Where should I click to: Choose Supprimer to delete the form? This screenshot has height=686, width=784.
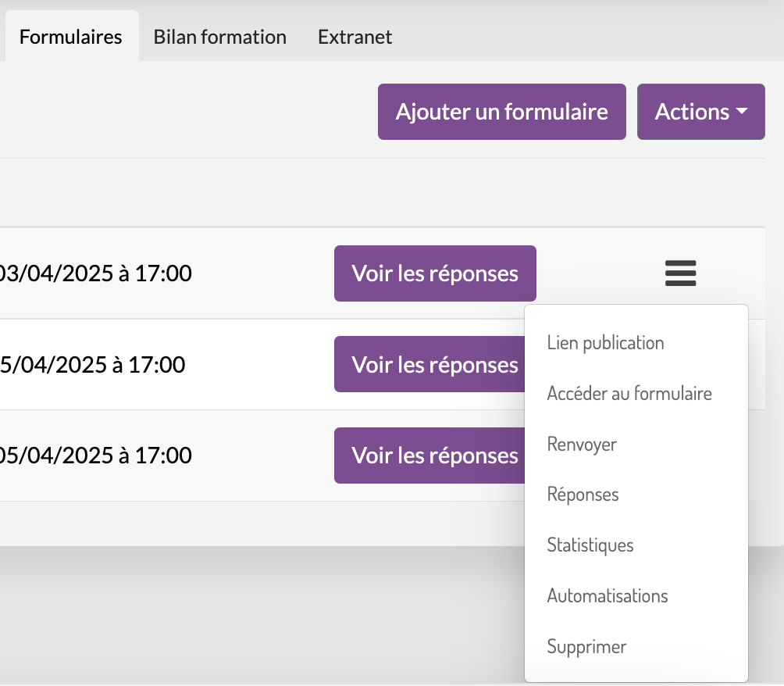click(x=586, y=647)
